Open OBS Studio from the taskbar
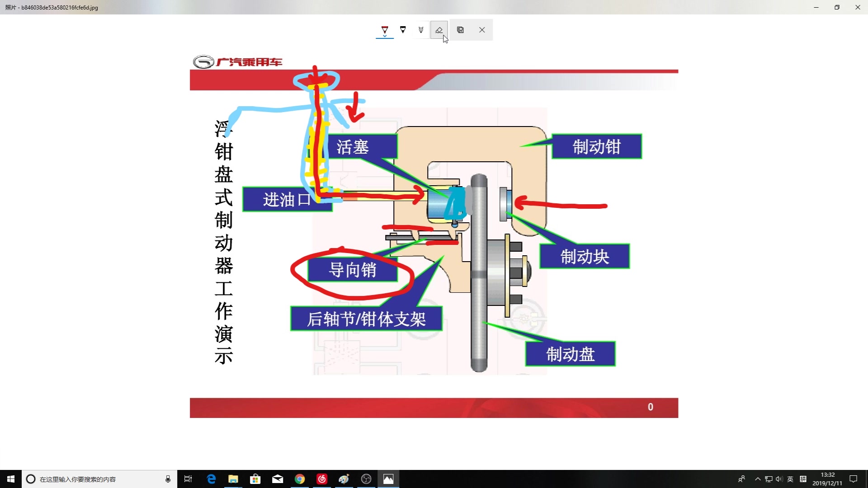Image resolution: width=868 pixels, height=488 pixels. 365,479
